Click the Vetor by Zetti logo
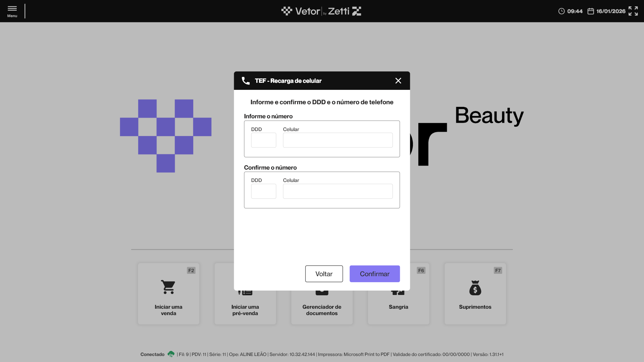 pyautogui.click(x=321, y=11)
